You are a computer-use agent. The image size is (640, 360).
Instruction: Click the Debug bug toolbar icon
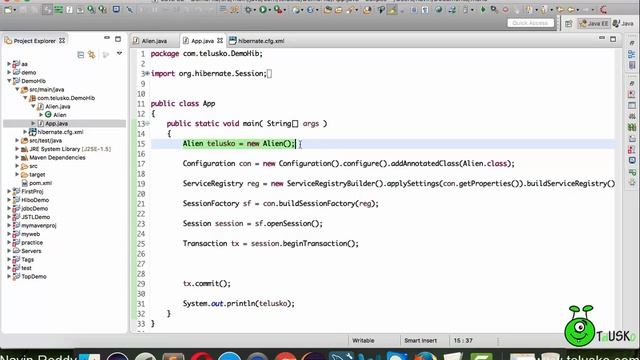pyautogui.click(x=248, y=9)
